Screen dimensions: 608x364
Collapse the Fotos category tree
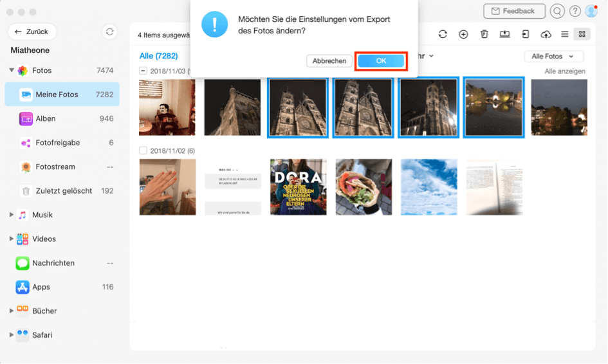point(12,70)
